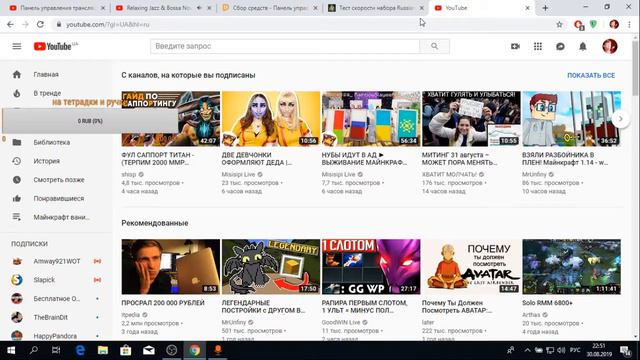This screenshot has width=640, height=360.
Task: Switch to the Сбор средств tab
Action: coord(269,8)
